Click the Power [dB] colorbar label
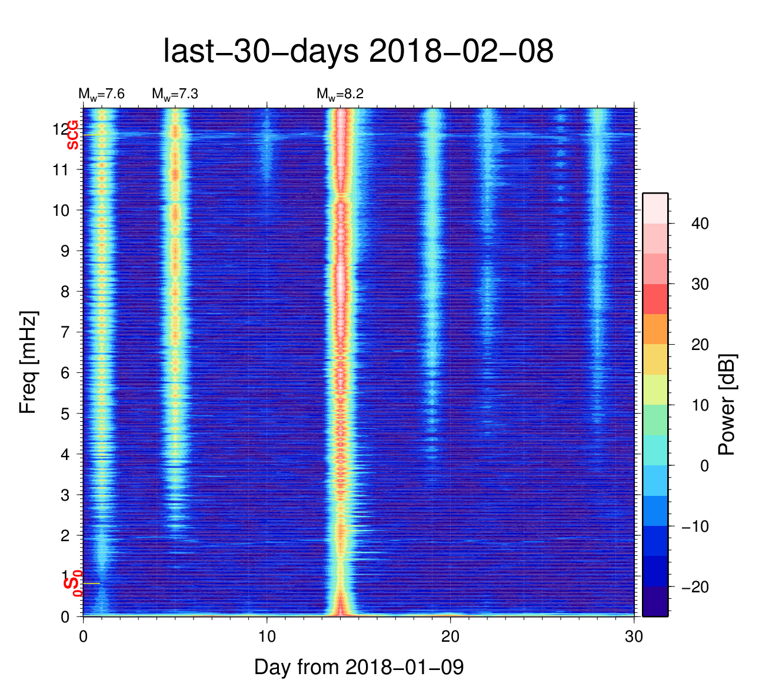 [727, 405]
